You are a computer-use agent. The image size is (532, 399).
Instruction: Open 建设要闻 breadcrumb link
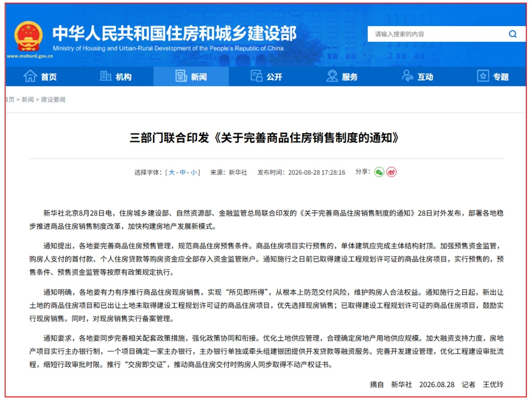[53, 100]
